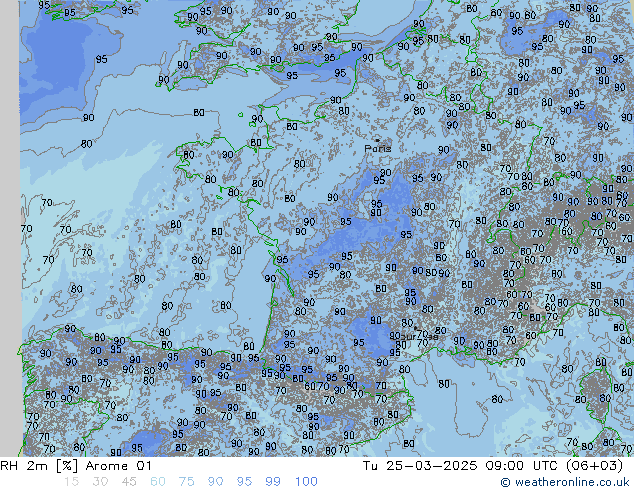Click legend value 99
The width and height of the screenshot is (634, 490).
click(x=273, y=482)
